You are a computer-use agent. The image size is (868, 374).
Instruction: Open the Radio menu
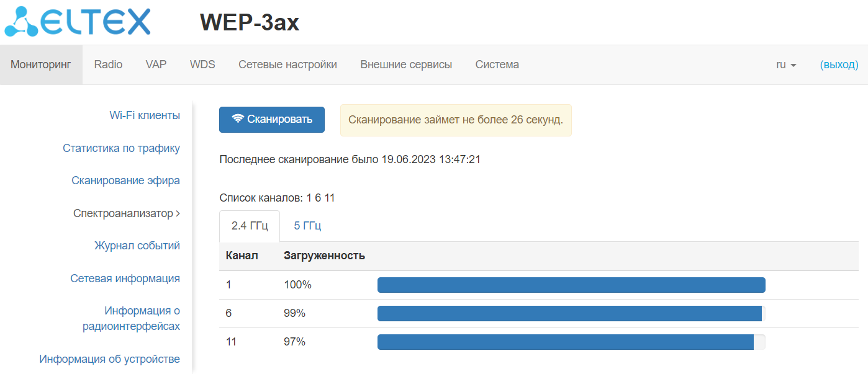click(108, 65)
